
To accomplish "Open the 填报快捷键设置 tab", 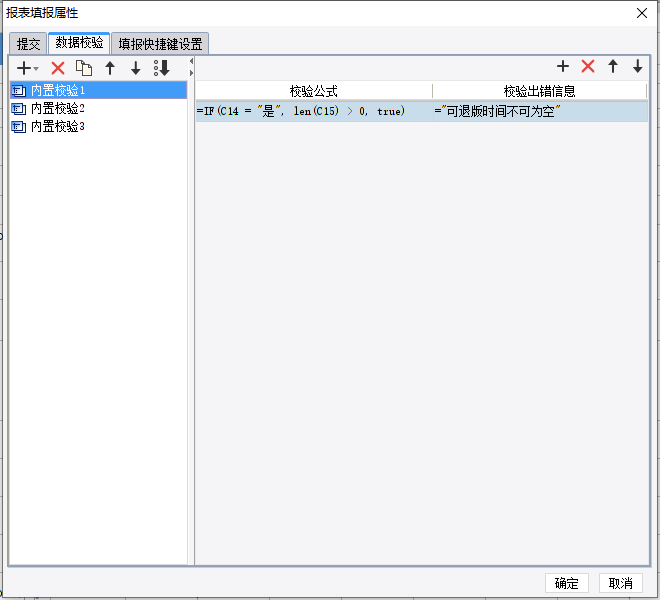I will pos(160,44).
